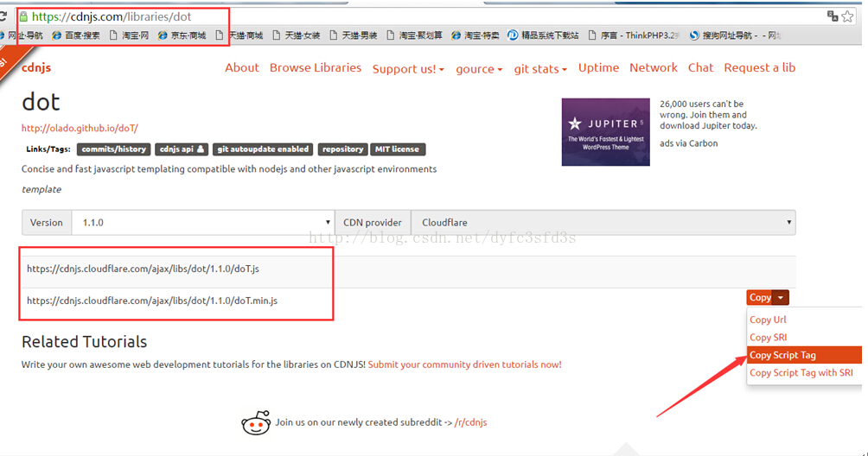Open the 淘宝·网 bookmark
868x456 pixels.
click(129, 35)
